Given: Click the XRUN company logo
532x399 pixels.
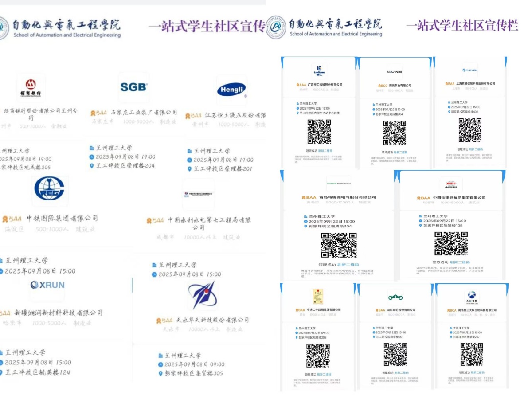Looking at the screenshot, I should pos(47,285).
